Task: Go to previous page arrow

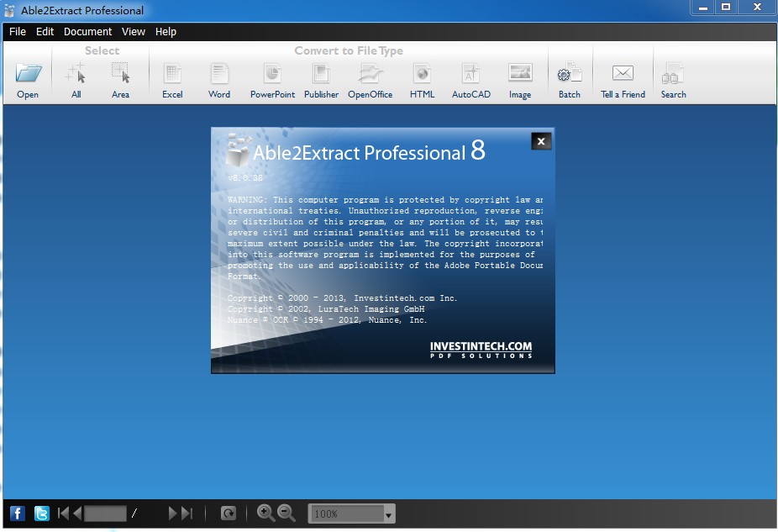Action: coord(77,514)
